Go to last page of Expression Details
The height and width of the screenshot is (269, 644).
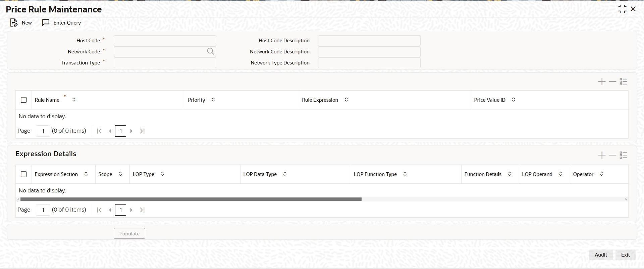tap(142, 210)
